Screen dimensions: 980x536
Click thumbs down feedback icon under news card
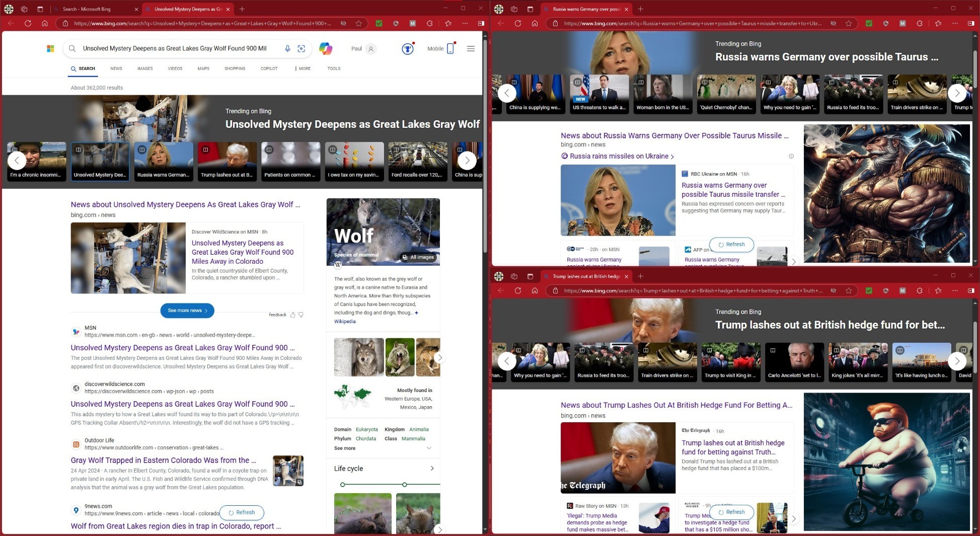click(301, 315)
